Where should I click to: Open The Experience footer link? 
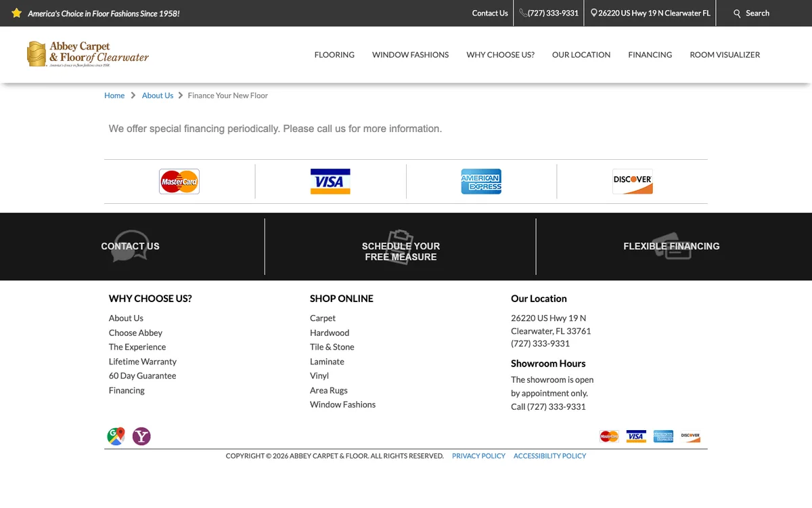point(137,347)
